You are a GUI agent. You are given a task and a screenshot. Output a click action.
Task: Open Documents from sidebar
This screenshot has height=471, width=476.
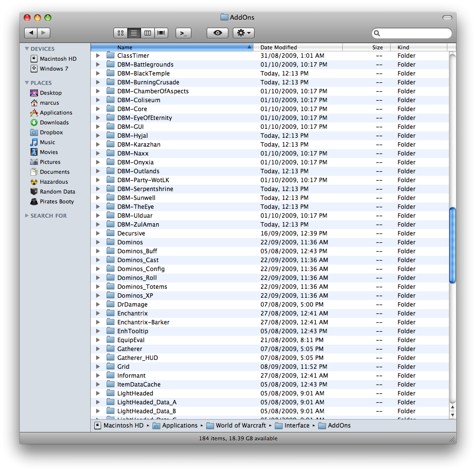pos(50,172)
